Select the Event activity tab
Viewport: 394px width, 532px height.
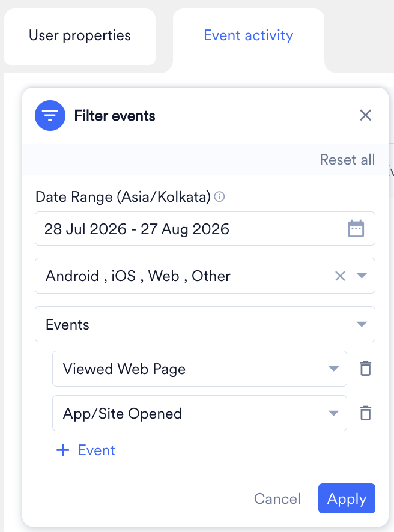coord(249,35)
